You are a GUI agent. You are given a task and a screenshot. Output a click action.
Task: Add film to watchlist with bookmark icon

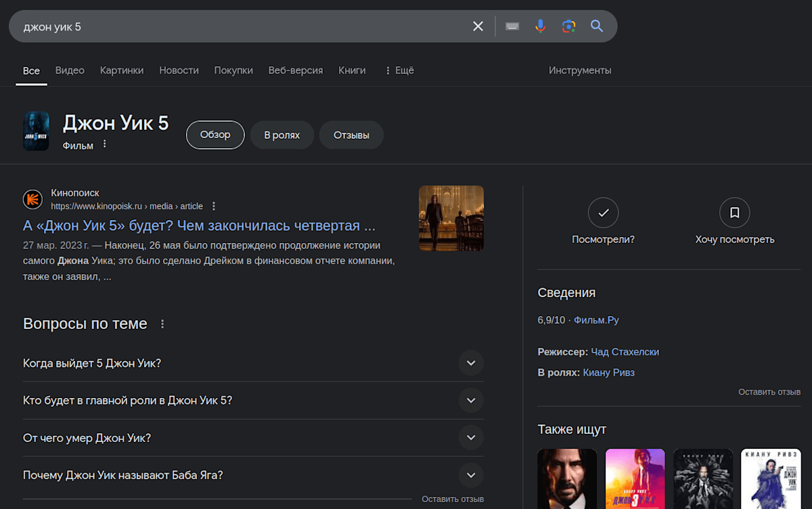[735, 213]
